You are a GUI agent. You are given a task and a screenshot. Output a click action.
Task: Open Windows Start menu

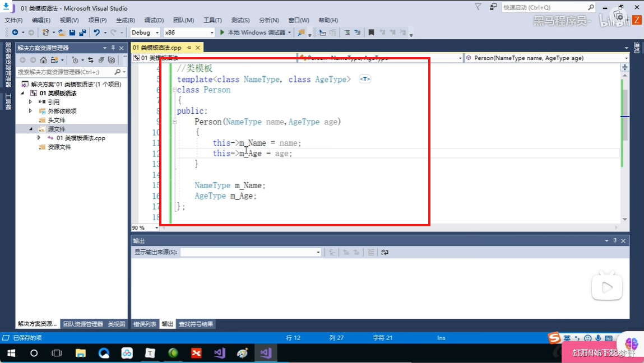coord(11,353)
